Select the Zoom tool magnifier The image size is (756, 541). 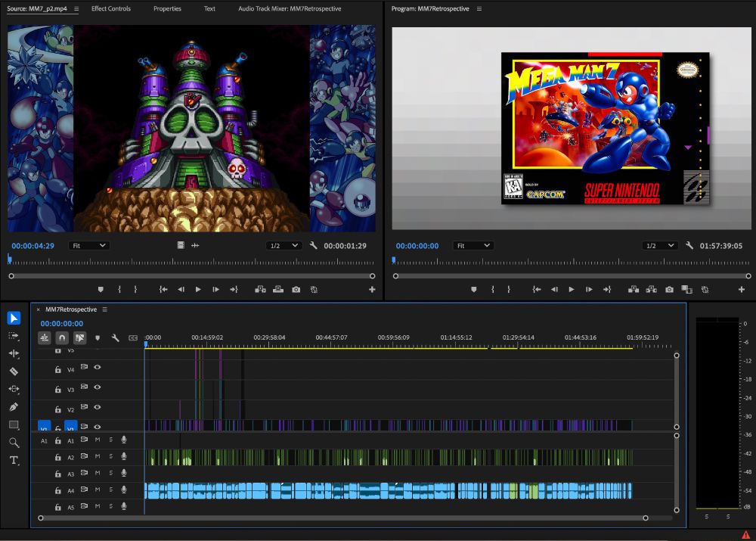point(14,443)
